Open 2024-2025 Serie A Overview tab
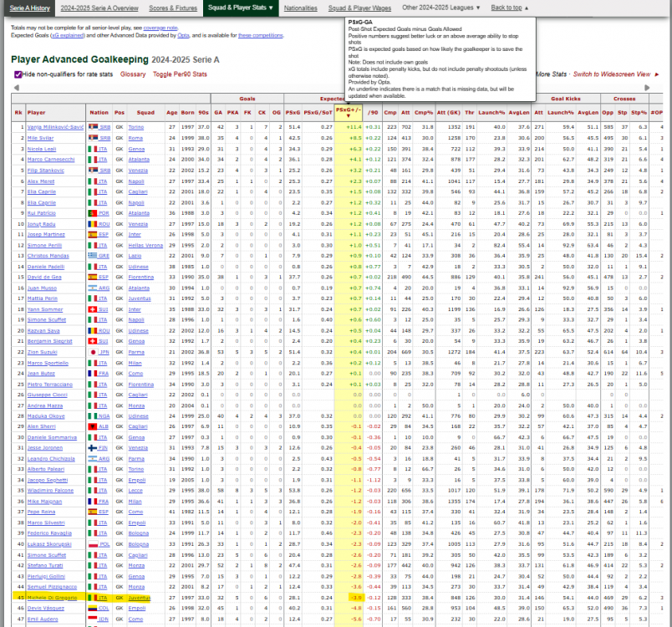The image size is (672, 627). click(x=99, y=8)
